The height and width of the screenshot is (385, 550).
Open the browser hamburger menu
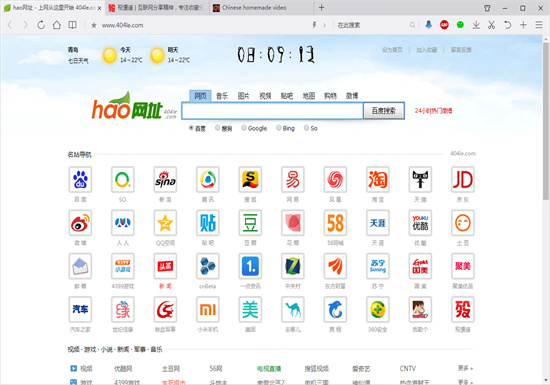coord(539,25)
